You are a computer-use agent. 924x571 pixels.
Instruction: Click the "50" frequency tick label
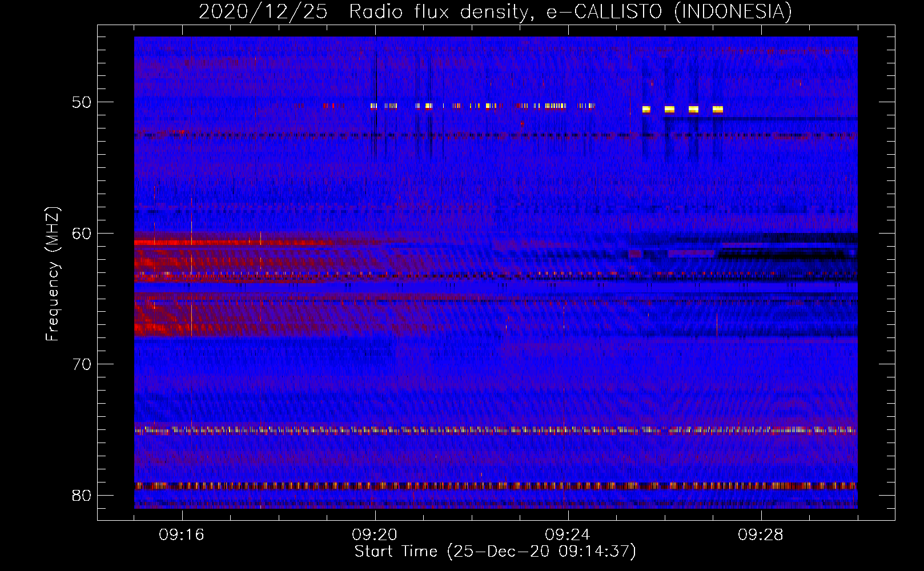(82, 103)
